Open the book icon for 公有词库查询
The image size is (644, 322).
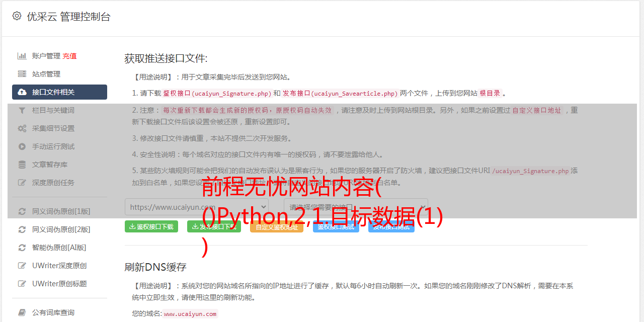tap(22, 312)
